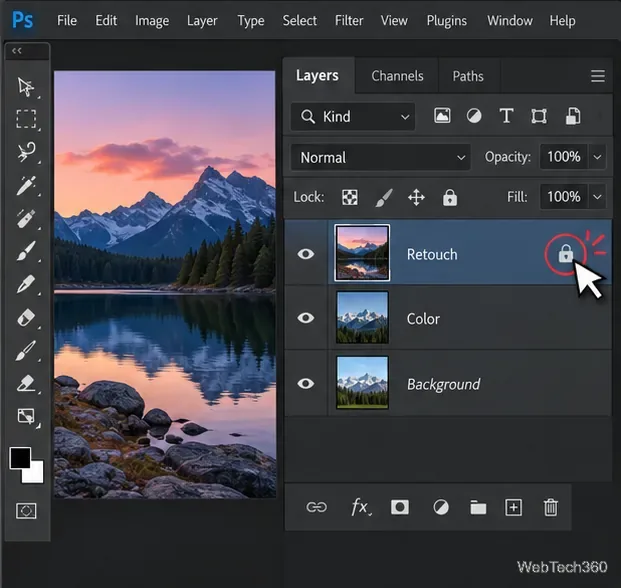Viewport: 621px width, 588px height.
Task: Open the Help menu
Action: [x=562, y=21]
